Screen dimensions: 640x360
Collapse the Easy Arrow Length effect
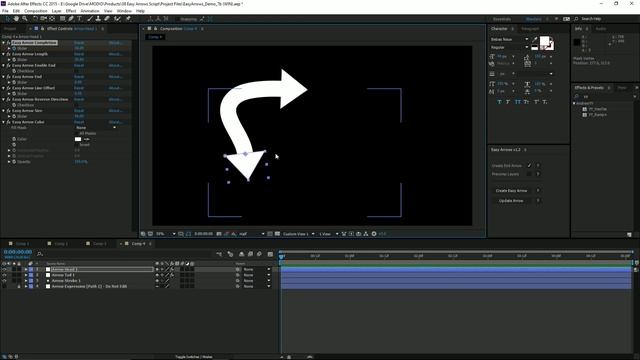click(x=4, y=54)
